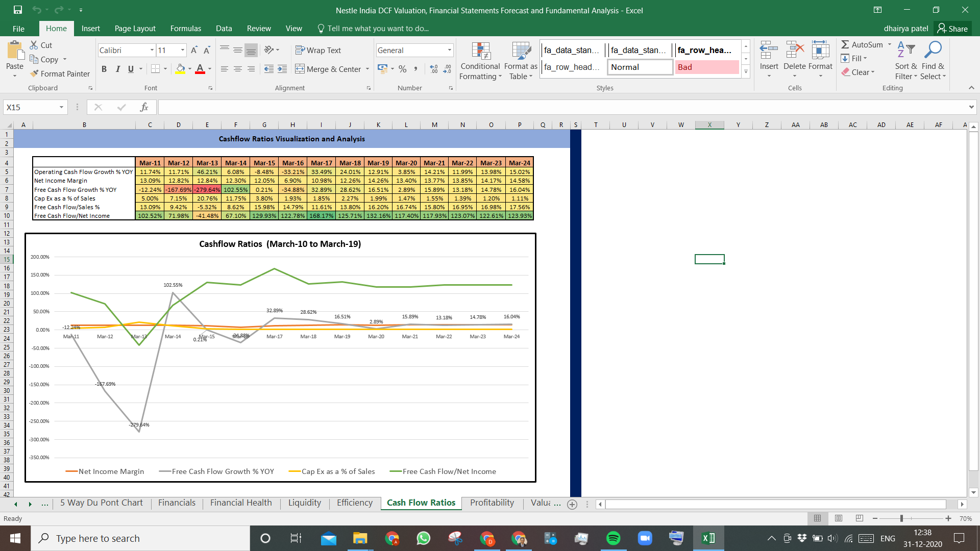Screen dimensions: 980x551
Task: Toggle Bottom Align vertical alignment
Action: (x=251, y=50)
